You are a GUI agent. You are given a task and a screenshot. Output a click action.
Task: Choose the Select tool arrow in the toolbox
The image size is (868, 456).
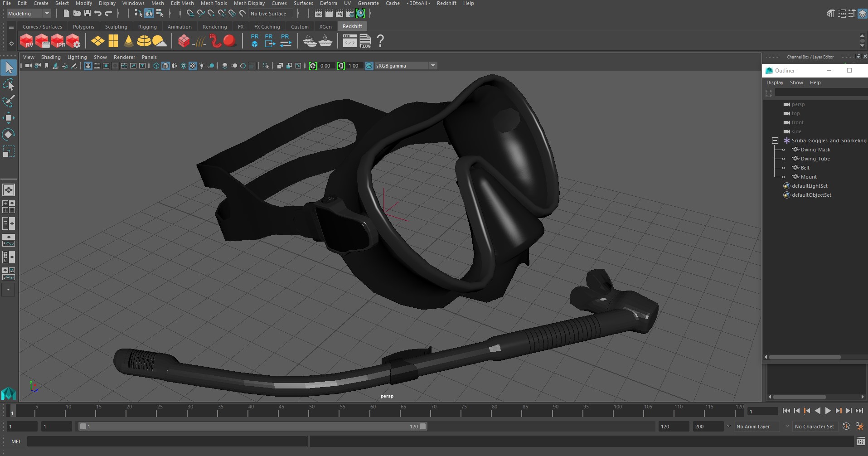(x=9, y=68)
